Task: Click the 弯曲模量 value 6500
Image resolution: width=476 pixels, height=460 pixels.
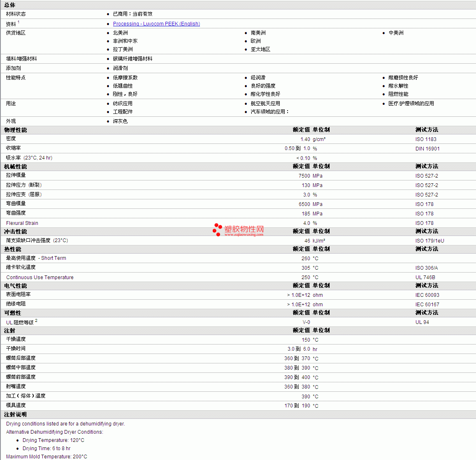Action: pyautogui.click(x=304, y=204)
